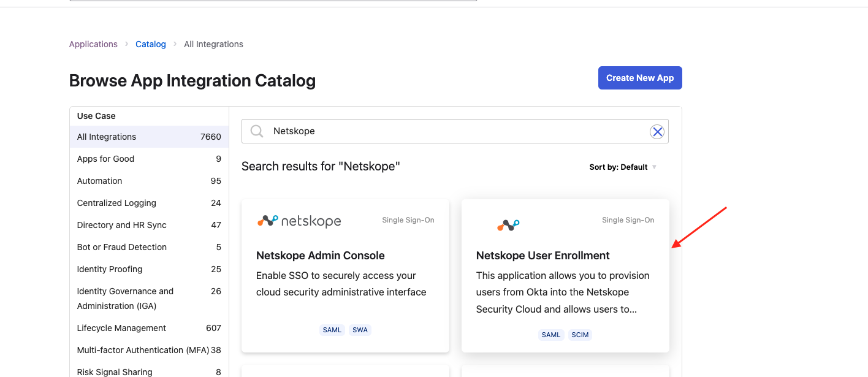The height and width of the screenshot is (377, 868).
Task: Filter by Multi-factor Authentication (MFA)
Action: (149, 350)
